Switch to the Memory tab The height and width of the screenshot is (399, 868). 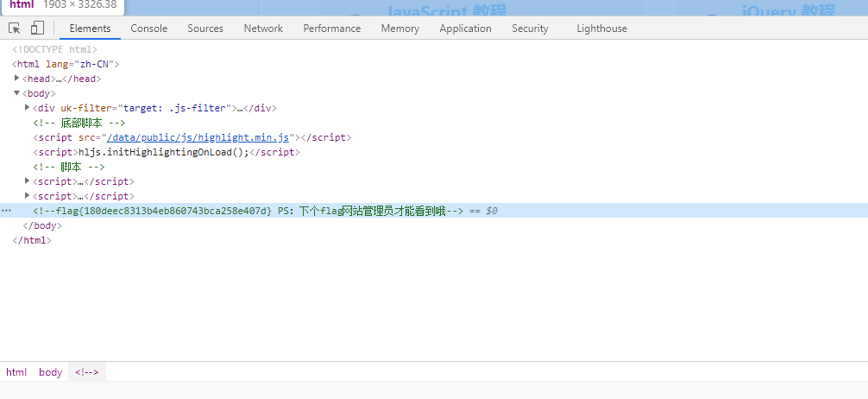(x=400, y=28)
